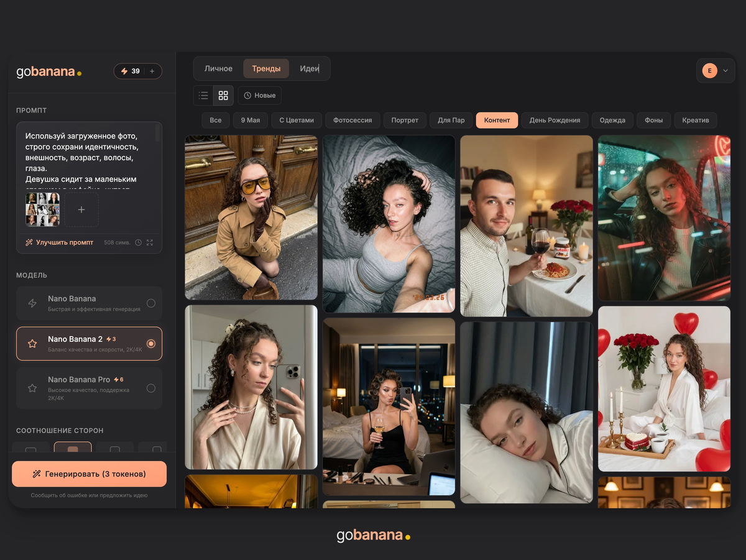Viewport: 746px width, 560px height.
Task: Open the Идеи tab
Action: point(309,68)
